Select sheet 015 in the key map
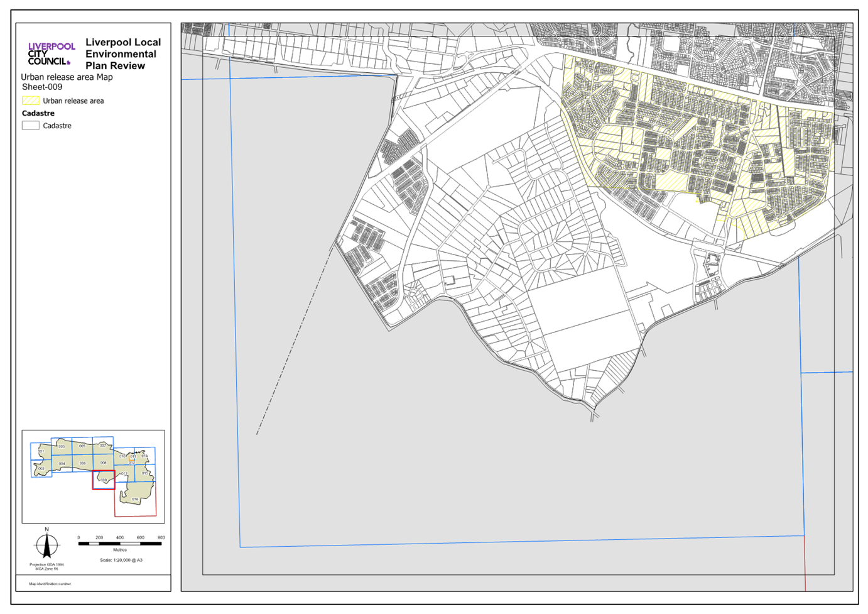868x614 pixels. [x=145, y=473]
